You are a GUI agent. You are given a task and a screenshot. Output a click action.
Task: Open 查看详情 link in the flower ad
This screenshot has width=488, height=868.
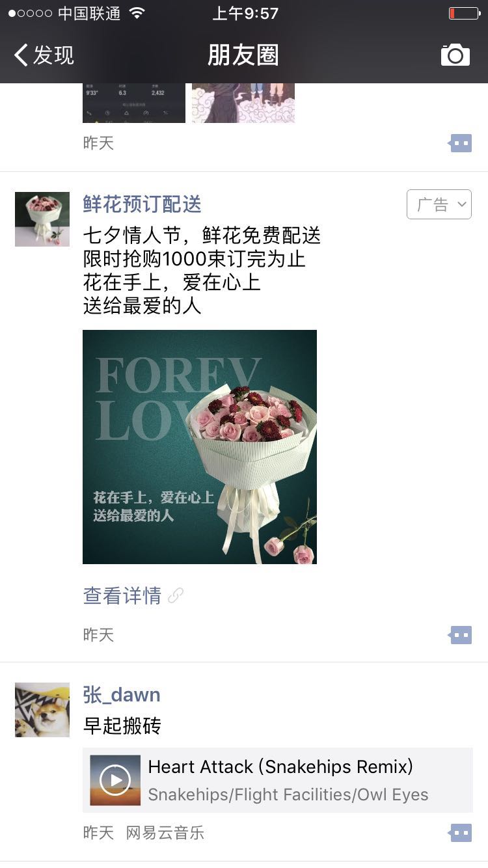[x=122, y=595]
